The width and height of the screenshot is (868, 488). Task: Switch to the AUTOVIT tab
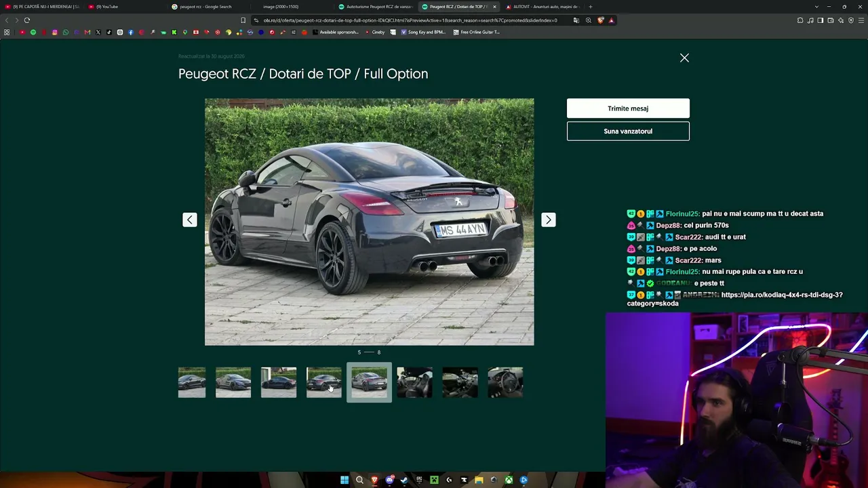tap(542, 7)
